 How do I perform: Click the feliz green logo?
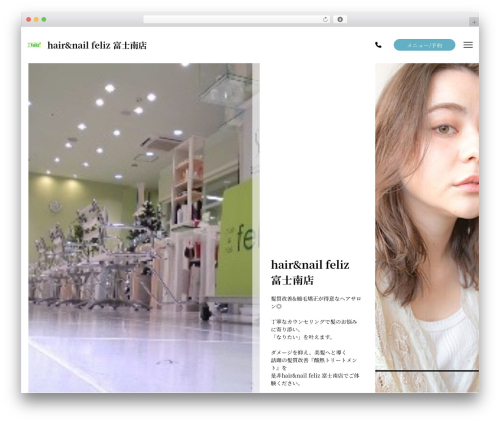coord(34,45)
